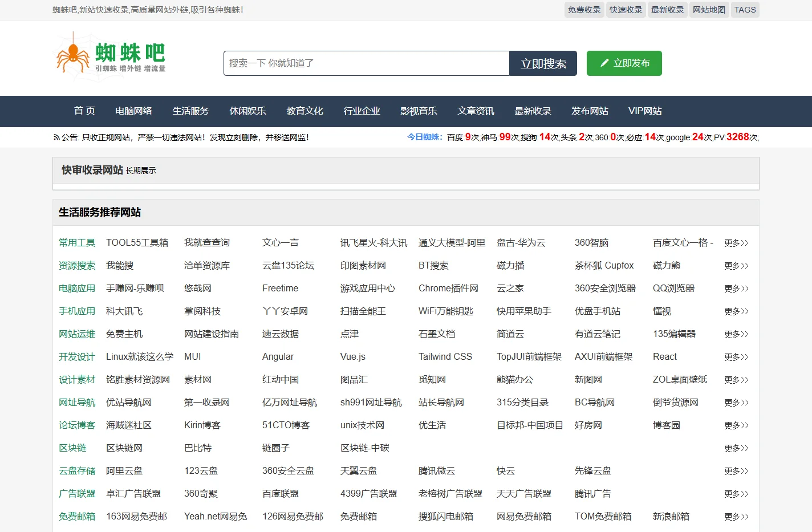Open the 教育文化 navigation item

click(304, 111)
